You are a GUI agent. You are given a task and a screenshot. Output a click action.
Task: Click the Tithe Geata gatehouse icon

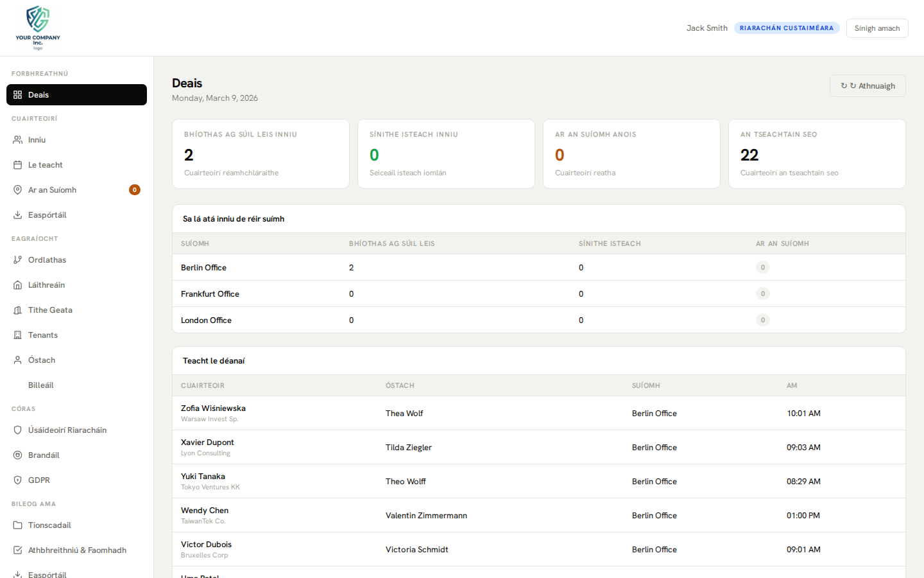pos(18,310)
